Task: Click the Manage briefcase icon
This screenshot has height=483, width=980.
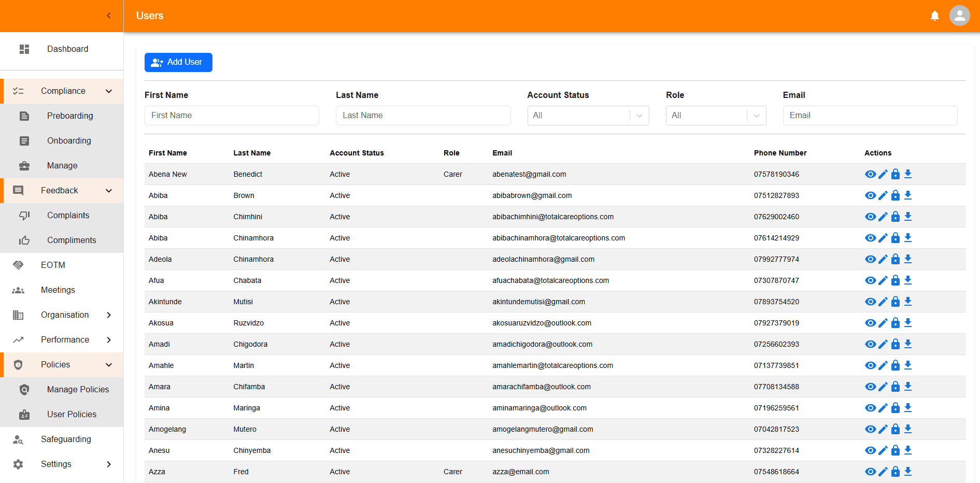Action: [24, 166]
